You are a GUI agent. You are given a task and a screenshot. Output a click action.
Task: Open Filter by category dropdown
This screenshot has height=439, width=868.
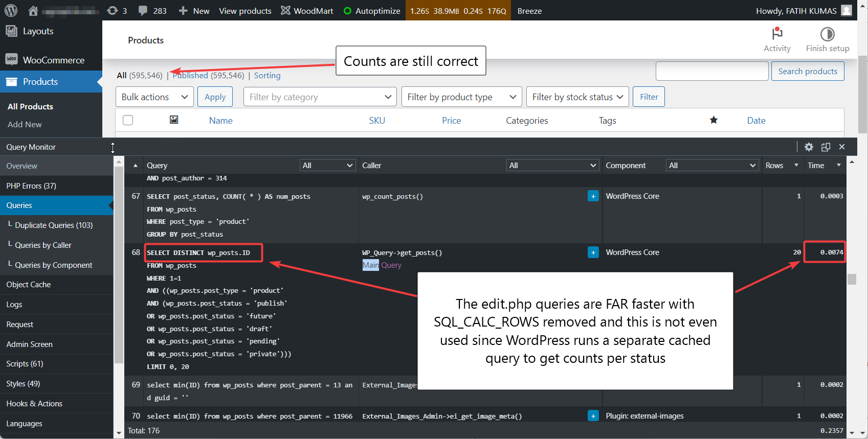point(320,97)
